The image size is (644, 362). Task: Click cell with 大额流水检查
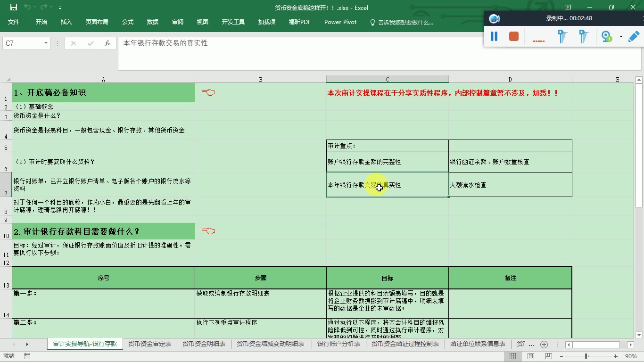[510, 185]
